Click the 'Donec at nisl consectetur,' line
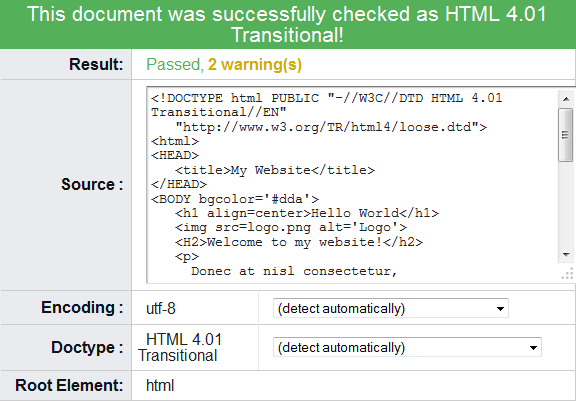 (x=294, y=271)
